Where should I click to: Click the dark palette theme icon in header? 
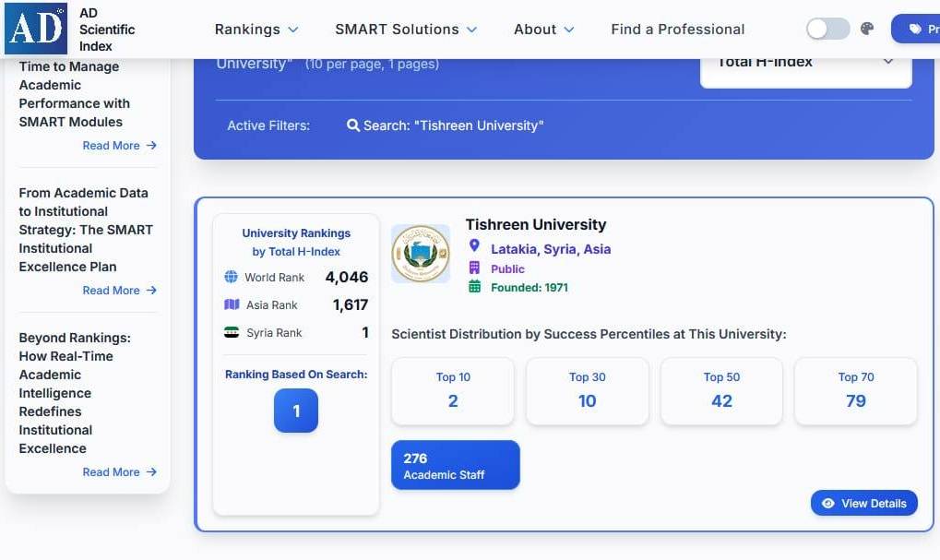tap(866, 29)
